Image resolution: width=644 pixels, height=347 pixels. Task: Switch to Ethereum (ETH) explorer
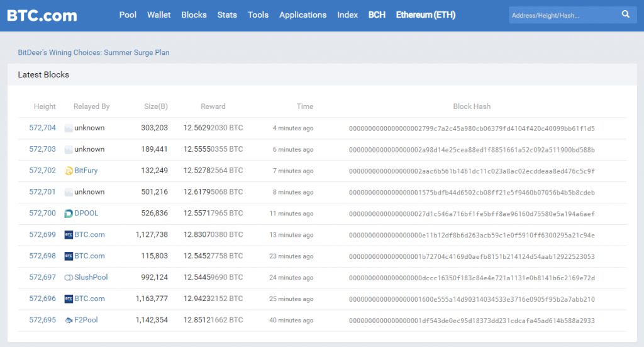click(426, 15)
